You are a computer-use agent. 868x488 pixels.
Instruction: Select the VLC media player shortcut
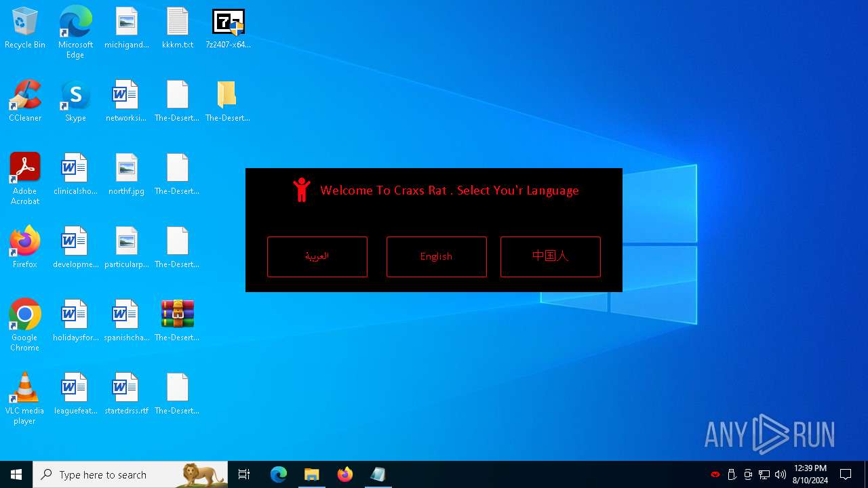tap(25, 399)
